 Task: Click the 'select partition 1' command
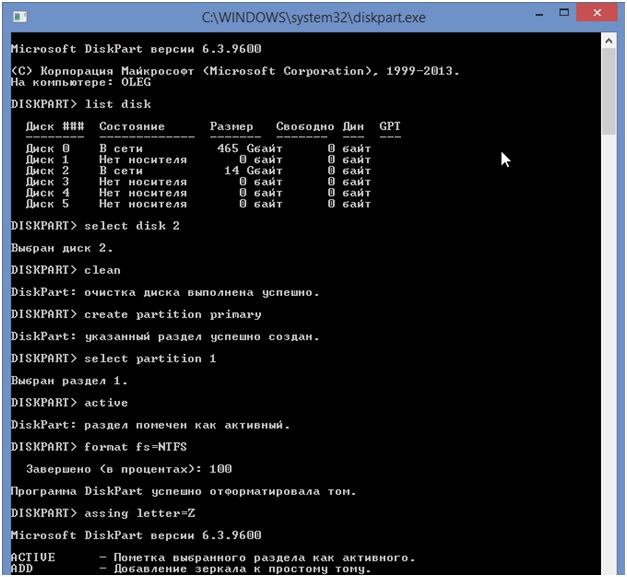point(113,358)
